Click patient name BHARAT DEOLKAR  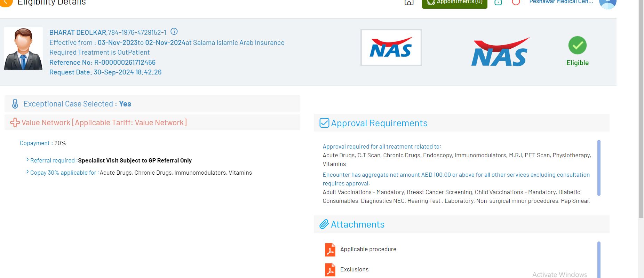coord(78,32)
